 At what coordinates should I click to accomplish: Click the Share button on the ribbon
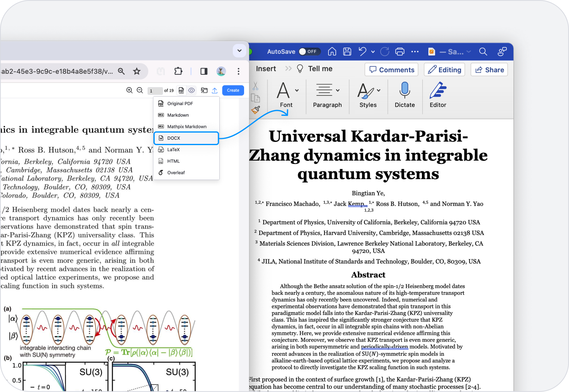tap(489, 69)
